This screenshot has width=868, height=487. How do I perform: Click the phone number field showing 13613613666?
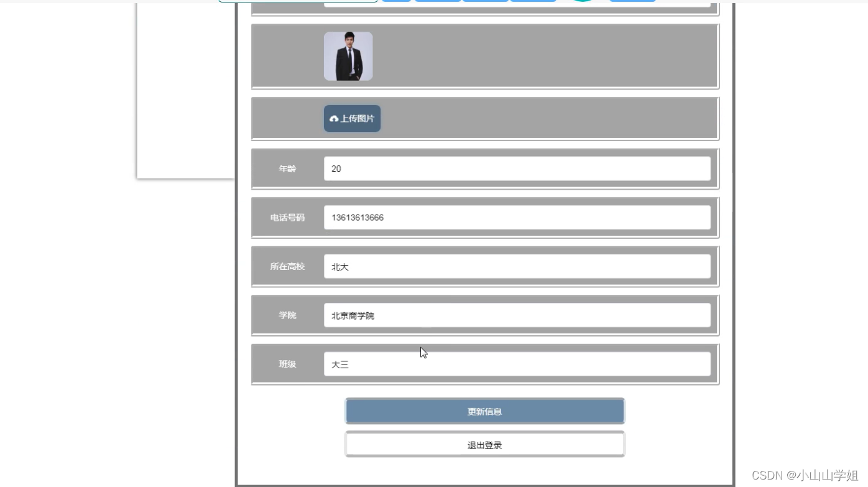[517, 217]
